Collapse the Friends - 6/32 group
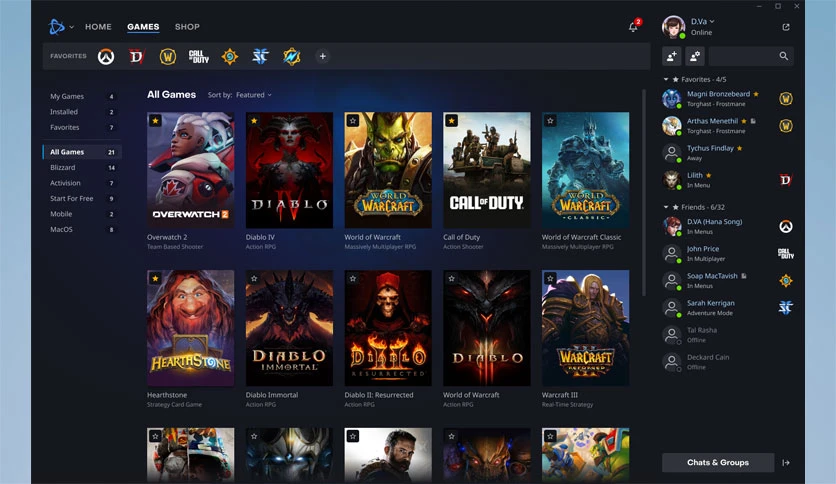836x484 pixels. point(665,207)
